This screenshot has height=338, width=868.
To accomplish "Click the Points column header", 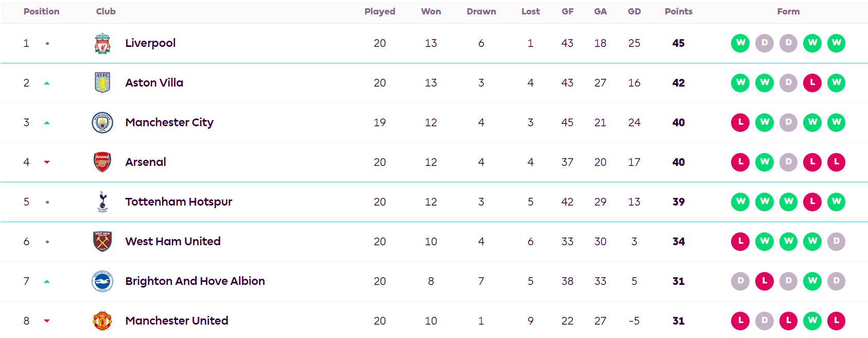I will click(678, 11).
